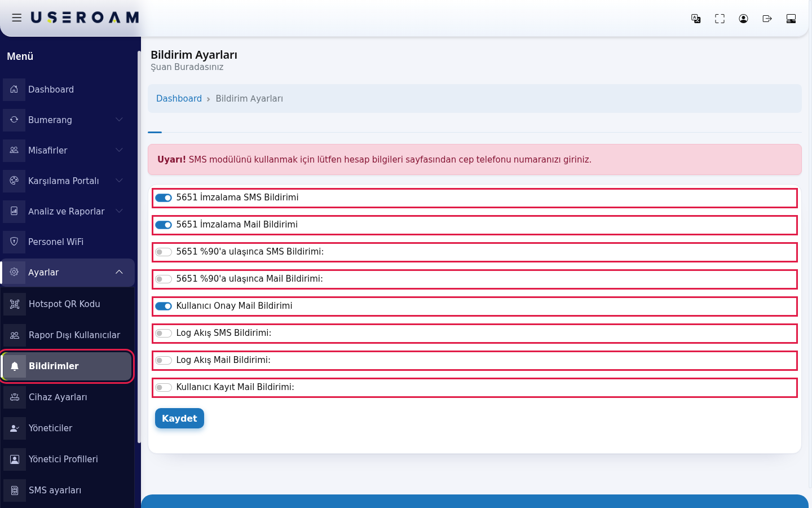
Task: Open Rapor Dışı Kullanıcılar menu item
Action: tap(68, 335)
